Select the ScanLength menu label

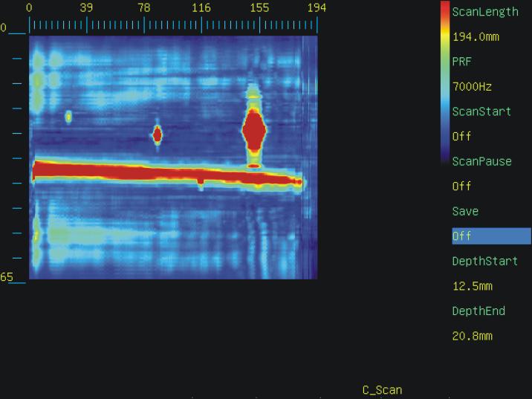pyautogui.click(x=485, y=12)
